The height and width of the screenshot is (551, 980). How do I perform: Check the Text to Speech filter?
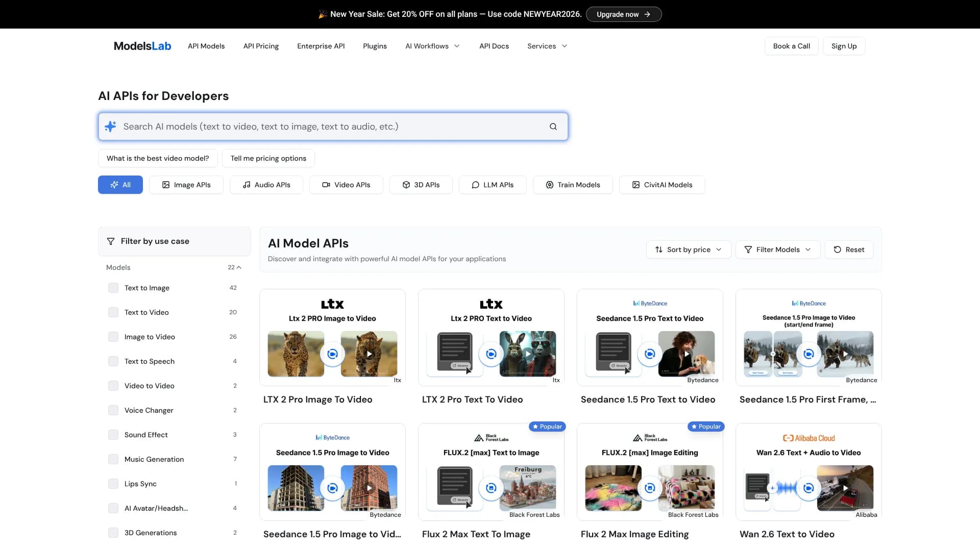pyautogui.click(x=113, y=361)
